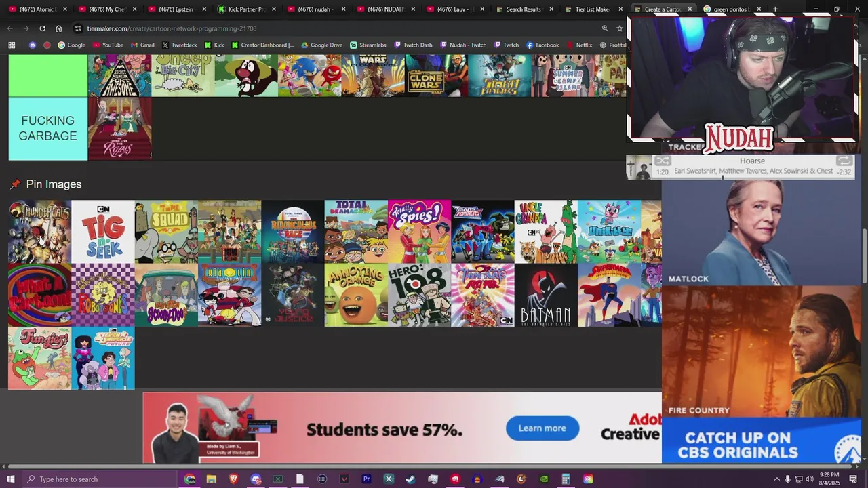Screen dimensions: 868x488
Task: Reload the page with browser refresh icon
Action: click(42, 28)
